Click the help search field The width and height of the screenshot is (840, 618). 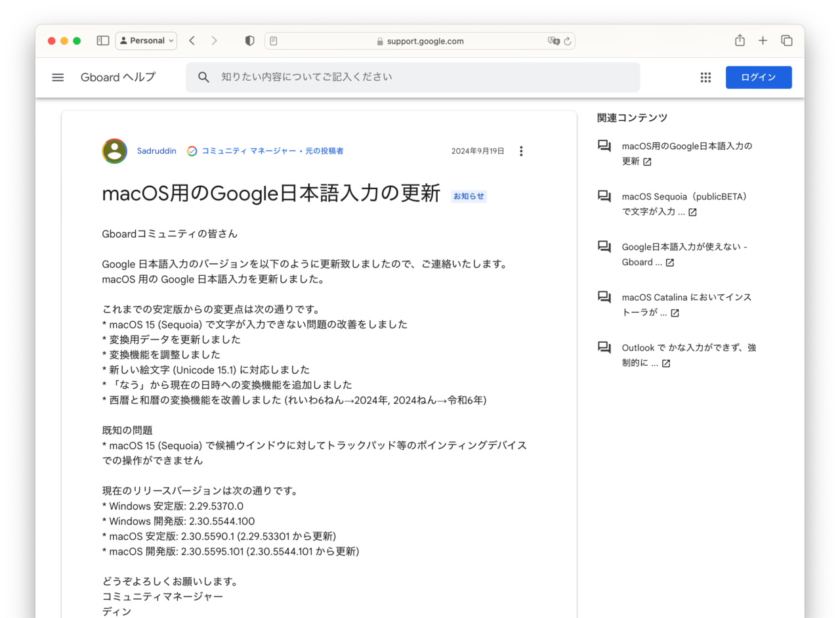tap(413, 77)
